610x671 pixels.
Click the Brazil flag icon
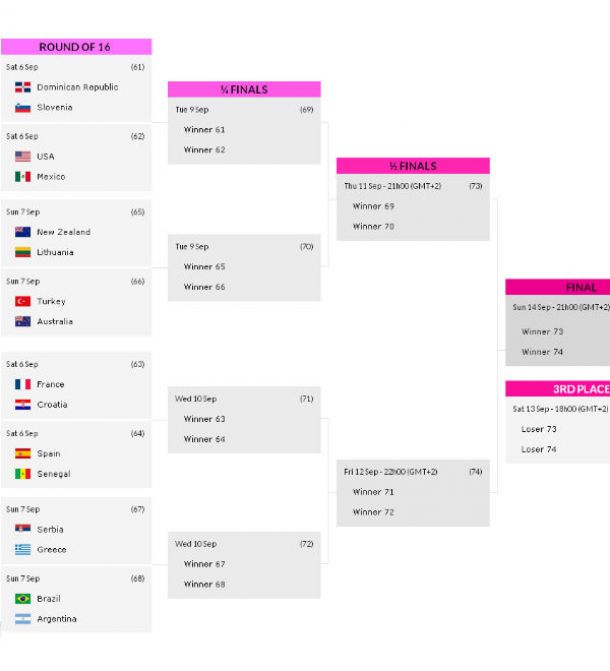[x=23, y=599]
